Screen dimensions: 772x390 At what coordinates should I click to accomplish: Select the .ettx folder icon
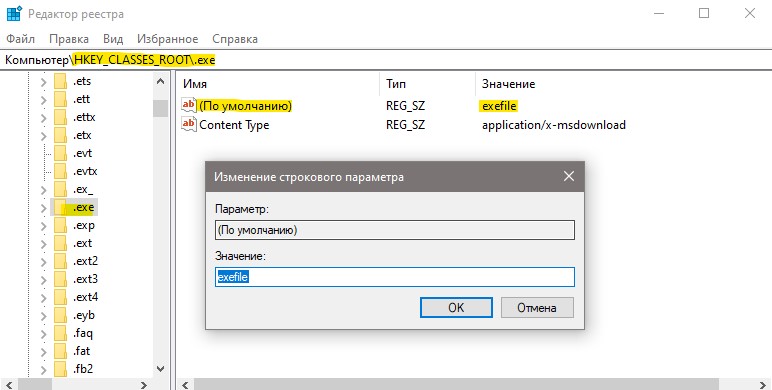coord(60,117)
